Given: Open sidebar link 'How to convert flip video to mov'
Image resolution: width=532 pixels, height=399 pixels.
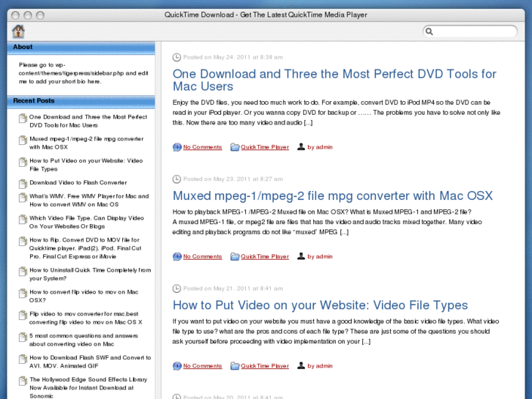Looking at the screenshot, I should pos(84,296).
